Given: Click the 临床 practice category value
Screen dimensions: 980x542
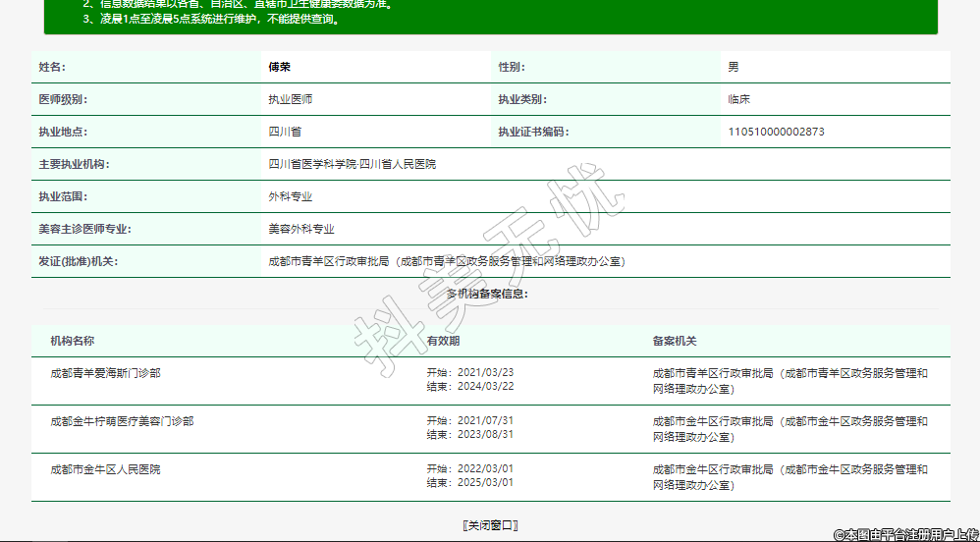Looking at the screenshot, I should (x=739, y=99).
